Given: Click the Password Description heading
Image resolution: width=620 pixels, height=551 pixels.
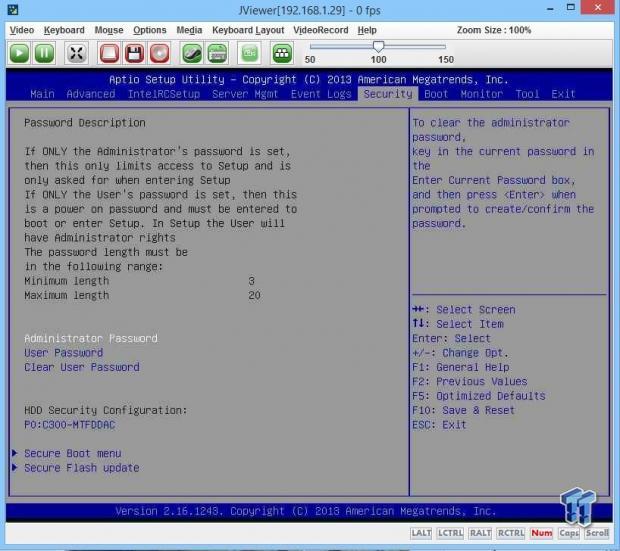Looking at the screenshot, I should tap(85, 123).
